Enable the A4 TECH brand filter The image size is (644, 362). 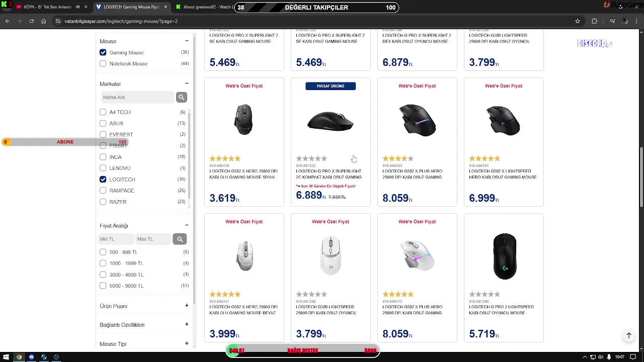click(103, 112)
